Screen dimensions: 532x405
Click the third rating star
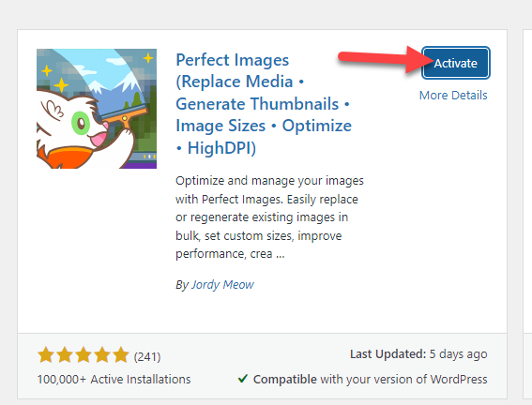tap(84, 355)
